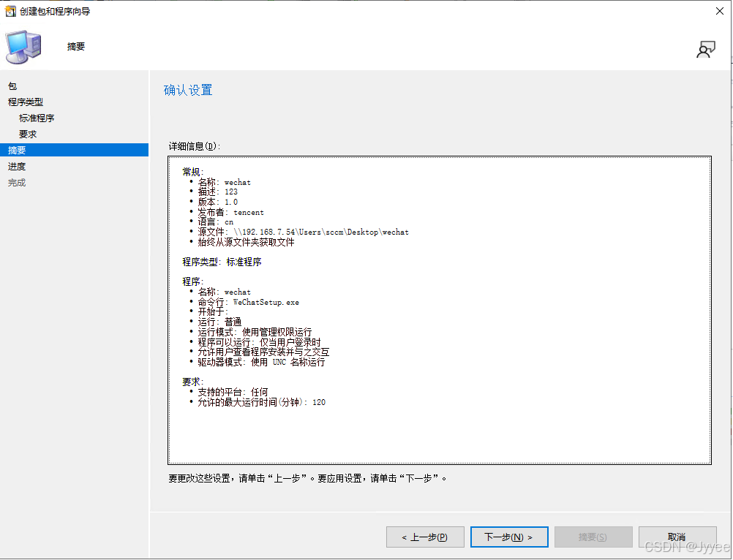This screenshot has height=560, width=733.
Task: Select the 完成 step in sidebar
Action: [17, 182]
